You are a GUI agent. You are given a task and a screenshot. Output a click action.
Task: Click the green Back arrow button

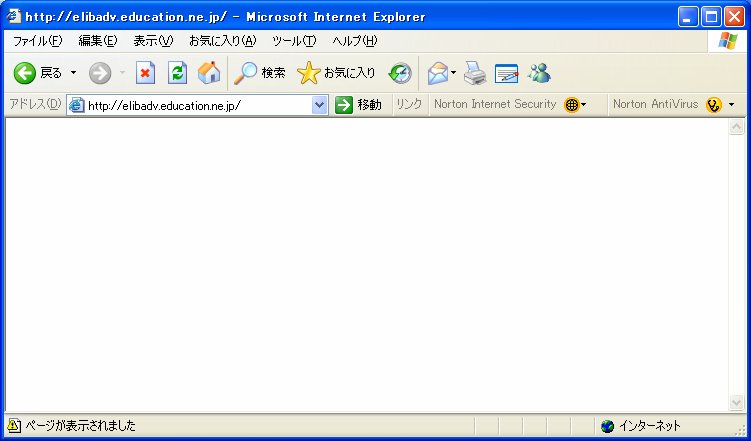tap(24, 73)
